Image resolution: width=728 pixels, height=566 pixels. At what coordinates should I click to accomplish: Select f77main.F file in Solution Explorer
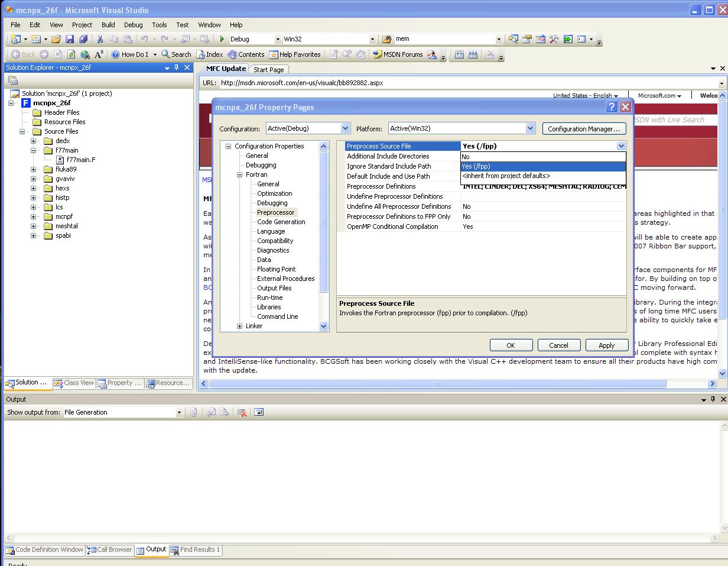pyautogui.click(x=81, y=160)
